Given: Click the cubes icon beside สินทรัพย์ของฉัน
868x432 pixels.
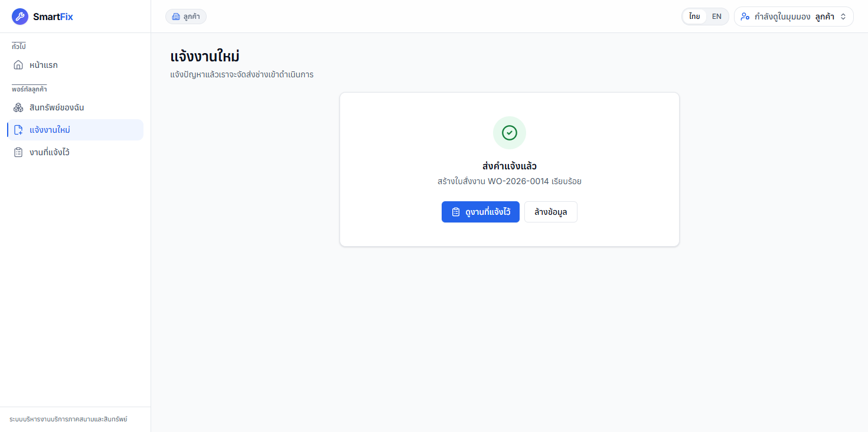Looking at the screenshot, I should point(18,107).
